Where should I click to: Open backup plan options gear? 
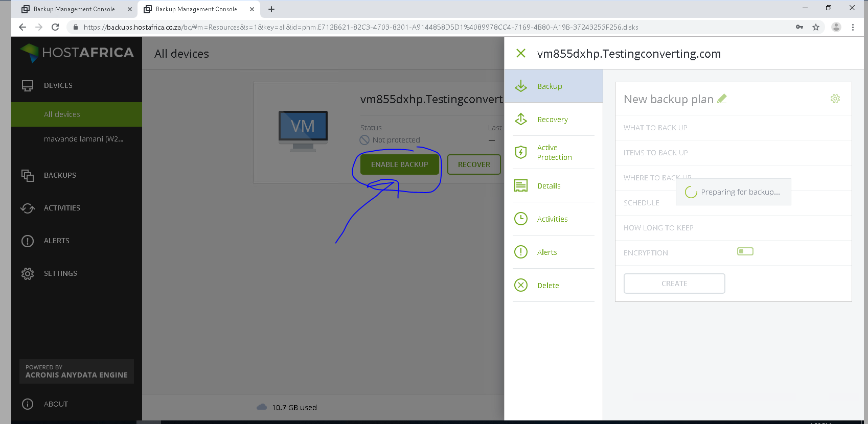(835, 99)
